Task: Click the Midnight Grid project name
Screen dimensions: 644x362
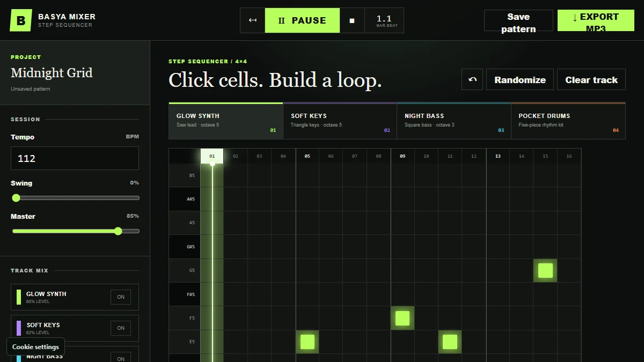Action: pos(52,73)
